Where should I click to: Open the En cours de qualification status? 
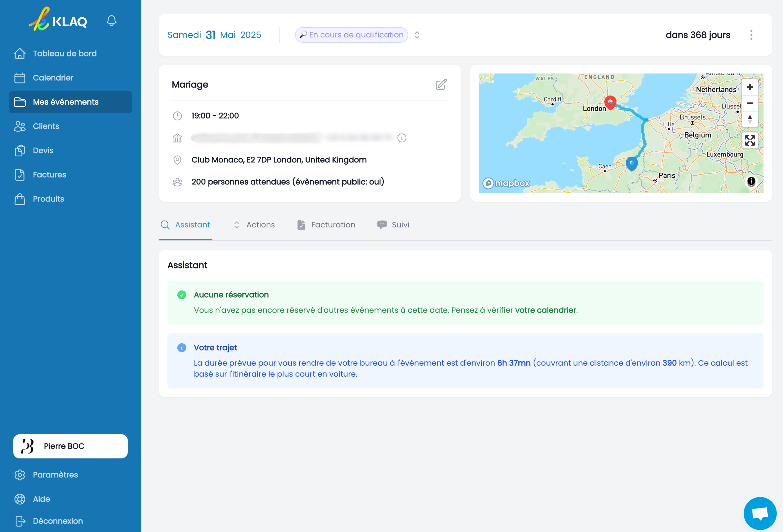pyautogui.click(x=351, y=35)
